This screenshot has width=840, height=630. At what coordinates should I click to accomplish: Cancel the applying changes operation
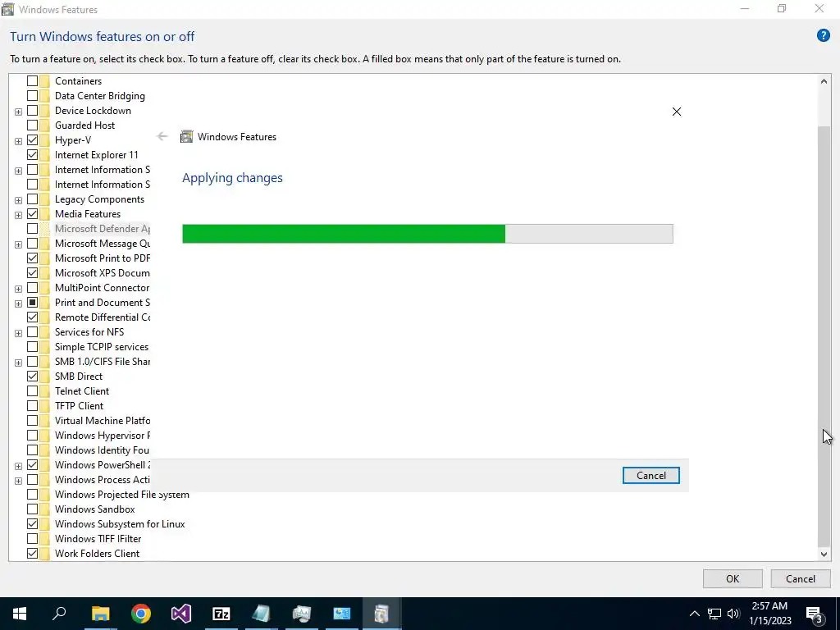tap(651, 475)
